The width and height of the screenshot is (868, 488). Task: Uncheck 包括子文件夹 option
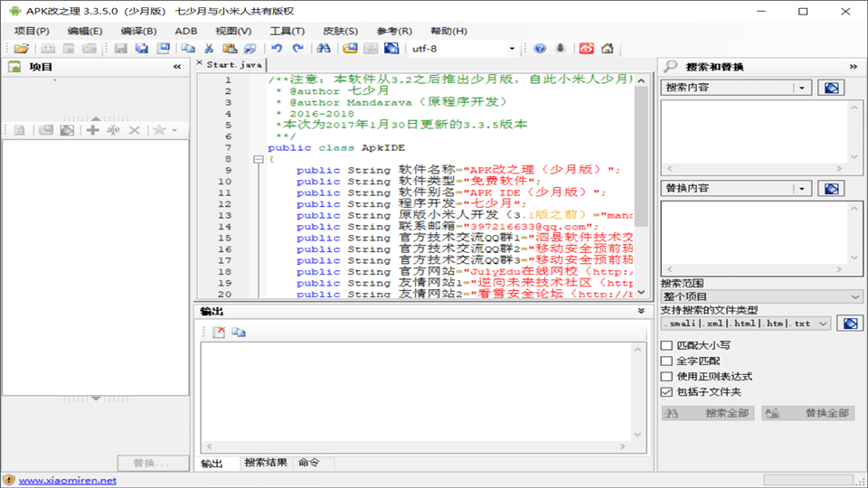667,392
